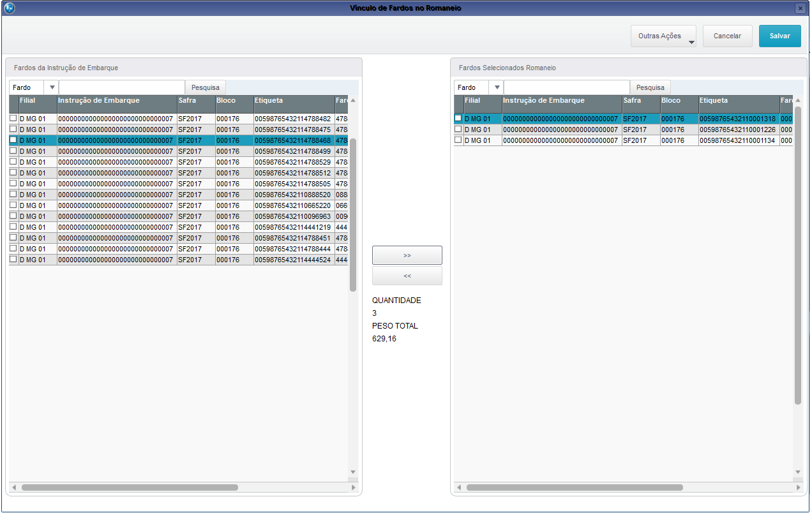Select etiqueta cell 00598765432114788444

294,249
